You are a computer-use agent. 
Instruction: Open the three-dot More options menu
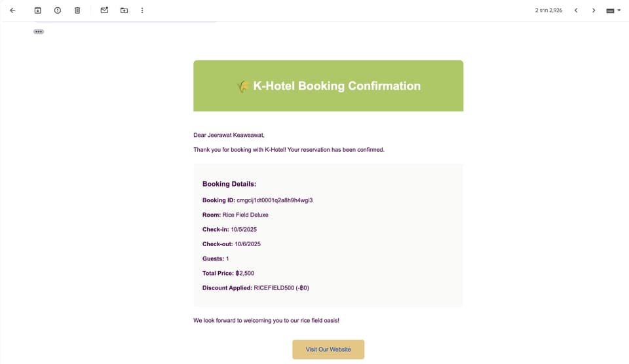[142, 10]
